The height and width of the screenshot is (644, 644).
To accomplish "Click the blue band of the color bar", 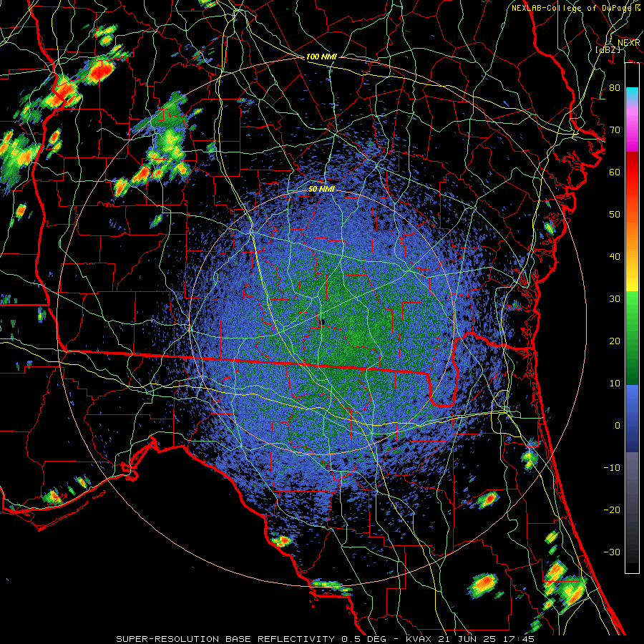I will click(632, 418).
